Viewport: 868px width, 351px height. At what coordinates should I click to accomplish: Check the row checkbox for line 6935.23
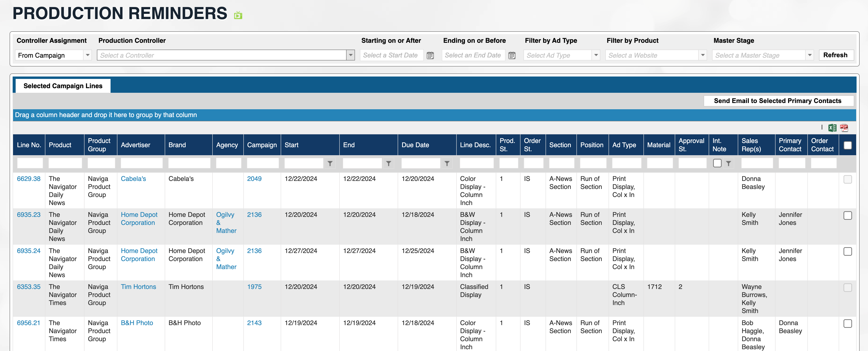[848, 215]
